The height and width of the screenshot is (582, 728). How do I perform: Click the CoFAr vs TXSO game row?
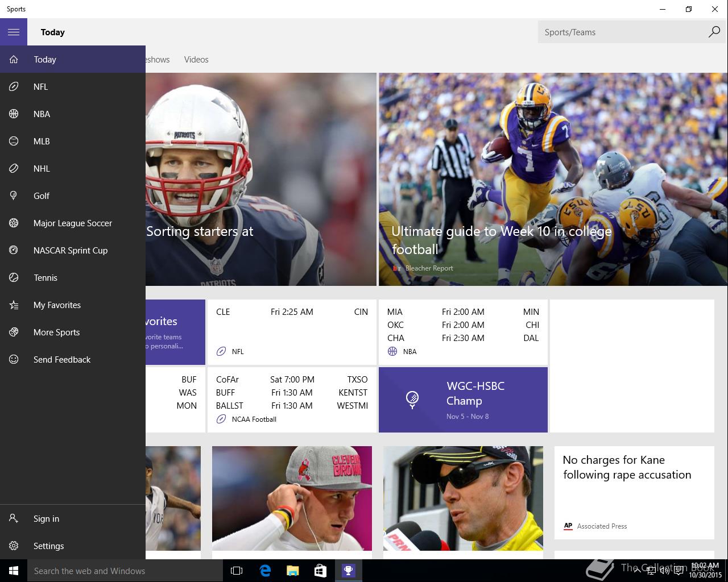point(292,380)
